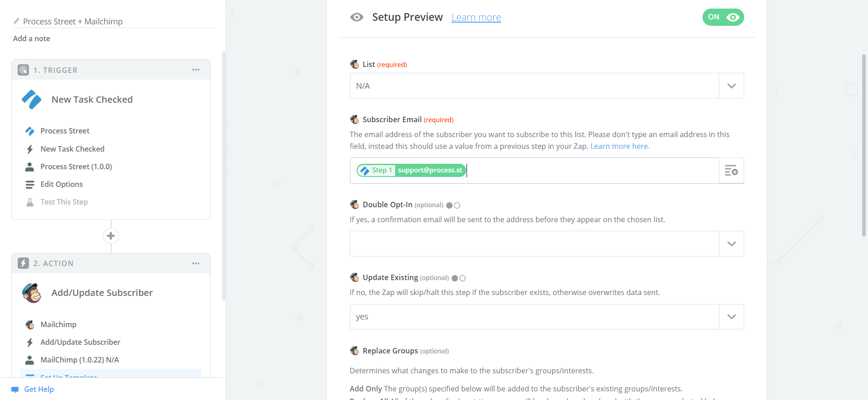Select Mailchimp in action steps
The image size is (868, 400).
pos(58,324)
